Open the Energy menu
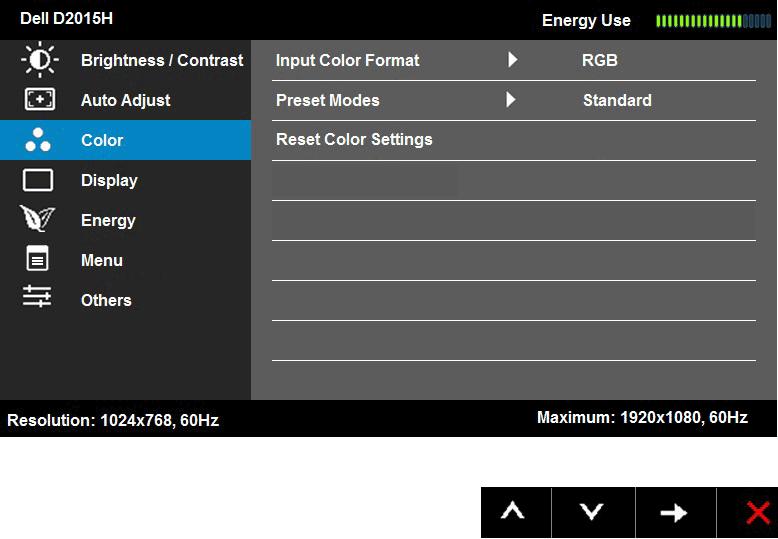 pyautogui.click(x=126, y=220)
